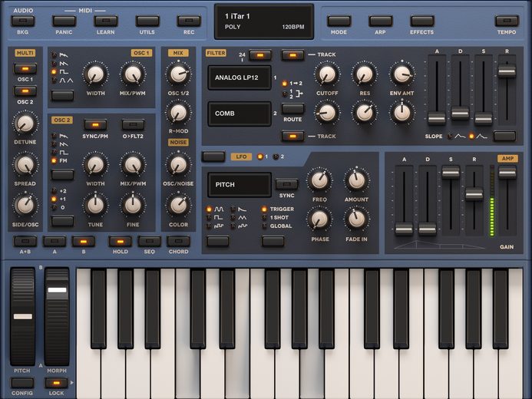Screen dimensions: 532x399
Task: Click the MIDI PANIC button
Action: pos(64,21)
